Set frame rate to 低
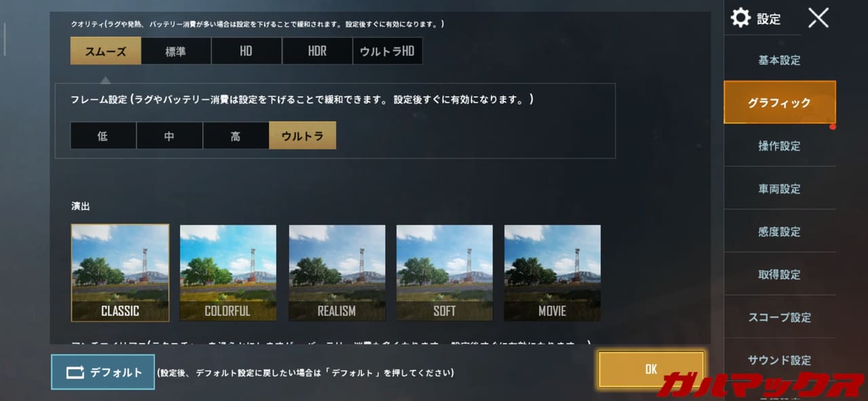868x401 pixels. [102, 136]
